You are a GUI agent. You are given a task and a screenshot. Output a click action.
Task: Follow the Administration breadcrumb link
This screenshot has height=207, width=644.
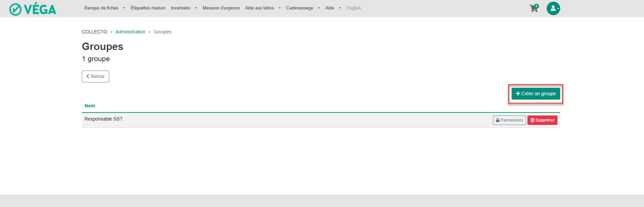tap(130, 32)
